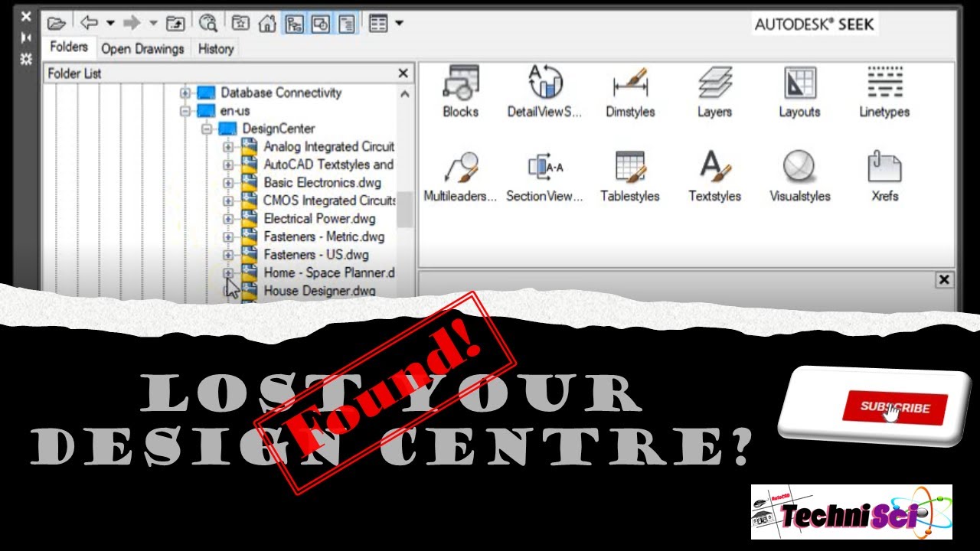
Task: Open the Search magnifier tool
Action: click(x=208, y=23)
